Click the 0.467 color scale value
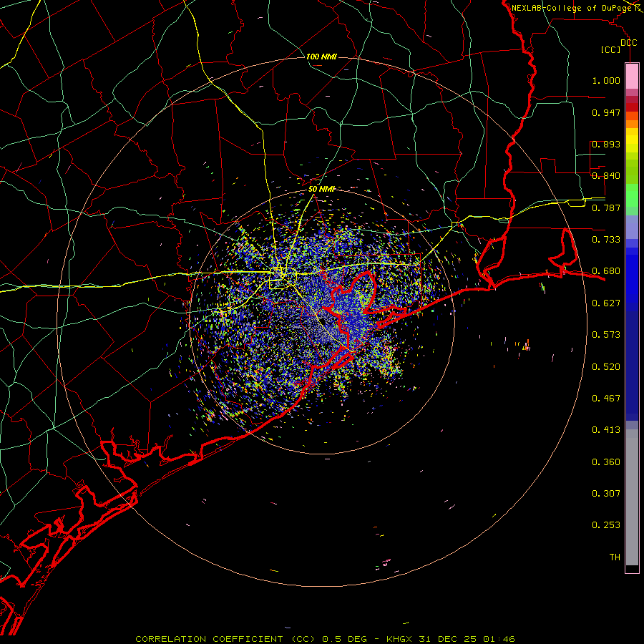 click(x=606, y=399)
